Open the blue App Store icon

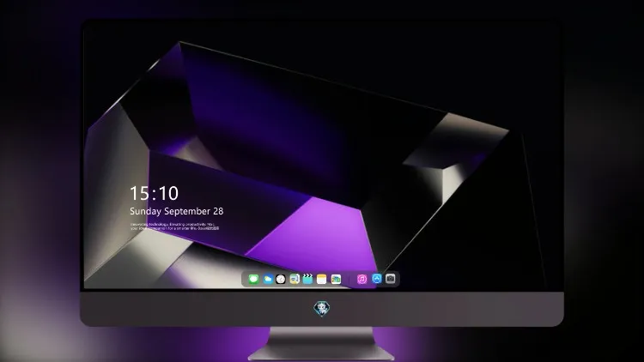click(377, 279)
